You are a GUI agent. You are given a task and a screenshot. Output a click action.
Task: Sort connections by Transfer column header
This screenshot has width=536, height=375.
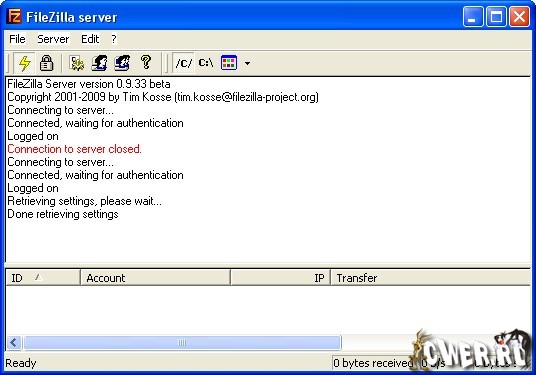(x=430, y=278)
